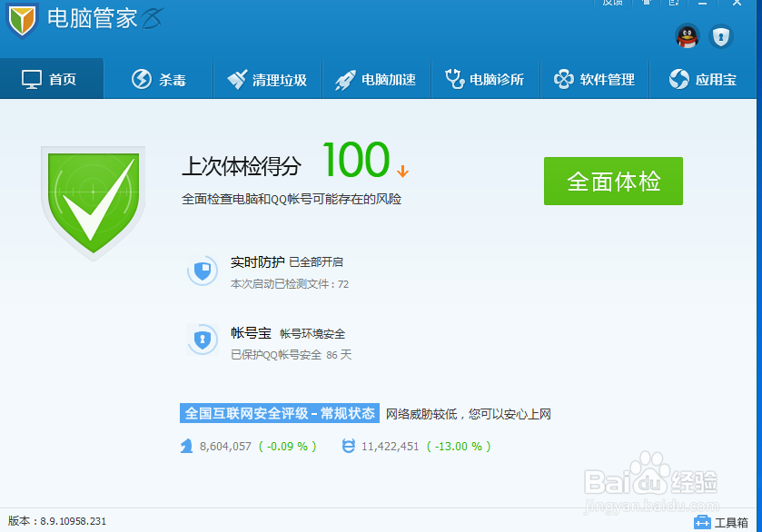The width and height of the screenshot is (762, 532).
Task: Open the 反馈 feedback menu item
Action: [612, 3]
